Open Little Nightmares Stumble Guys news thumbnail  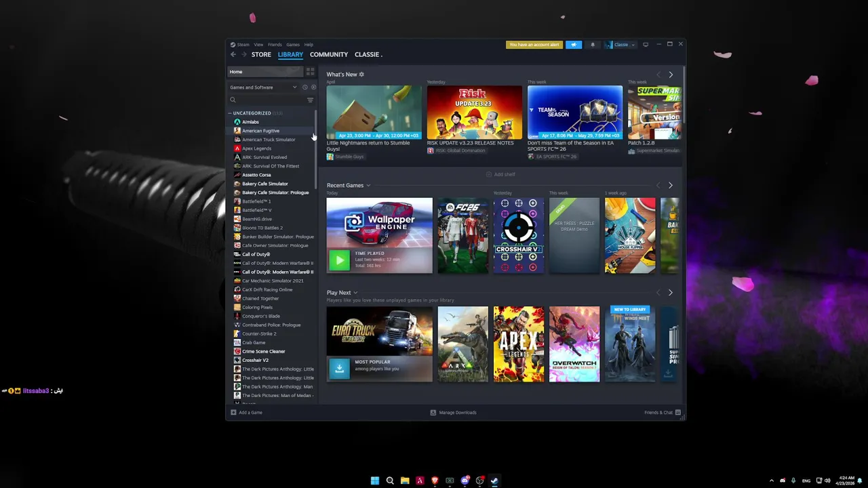(x=374, y=112)
